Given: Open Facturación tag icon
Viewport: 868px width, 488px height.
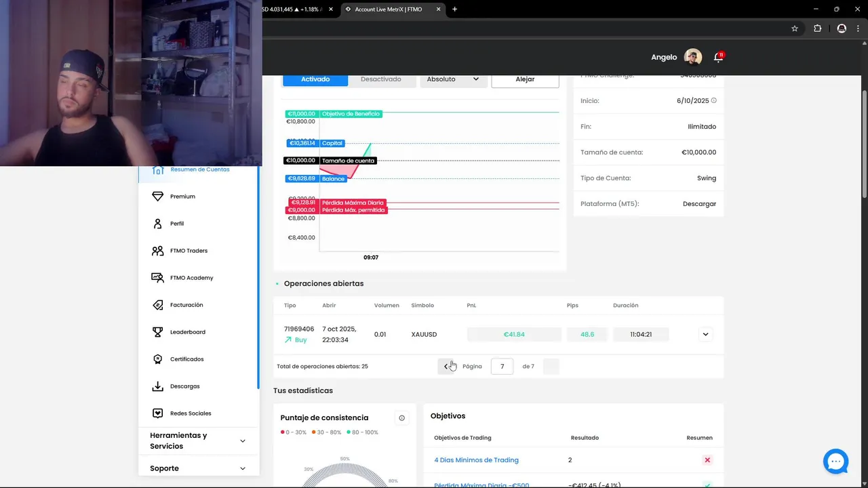Looking at the screenshot, I should point(157,305).
